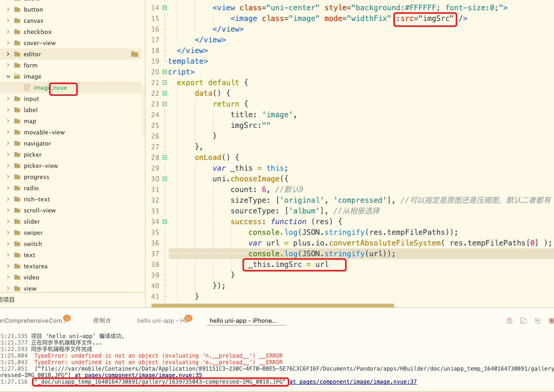Click the canvas folder icon
Image resolution: width=554 pixels, height=392 pixels.
point(17,21)
